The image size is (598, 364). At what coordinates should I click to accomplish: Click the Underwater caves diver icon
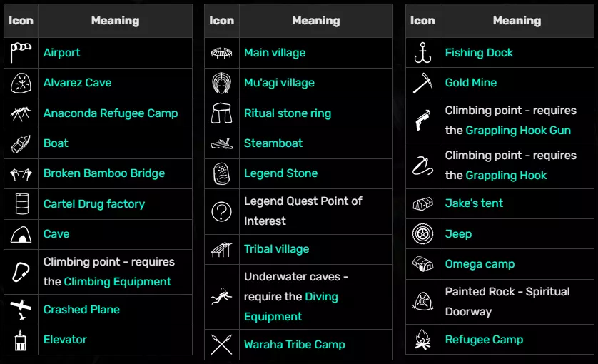point(221,297)
